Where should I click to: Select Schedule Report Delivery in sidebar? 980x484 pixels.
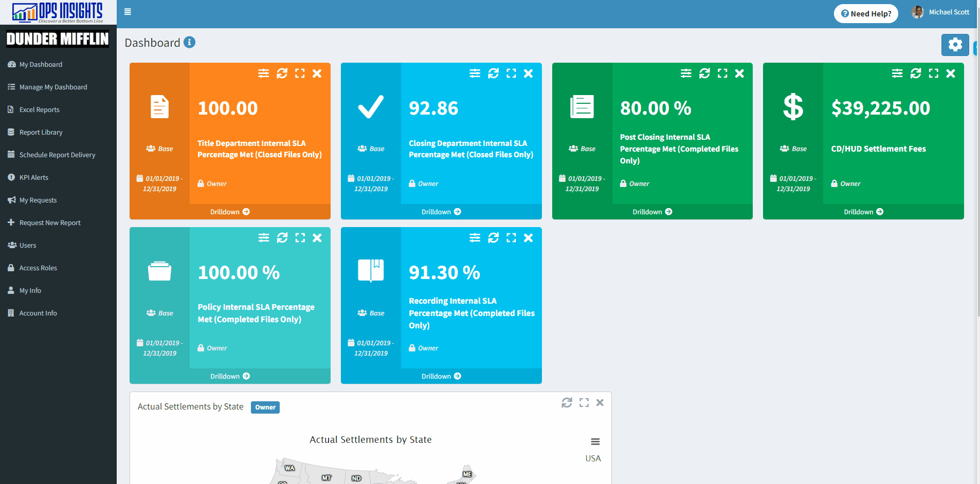click(x=57, y=155)
